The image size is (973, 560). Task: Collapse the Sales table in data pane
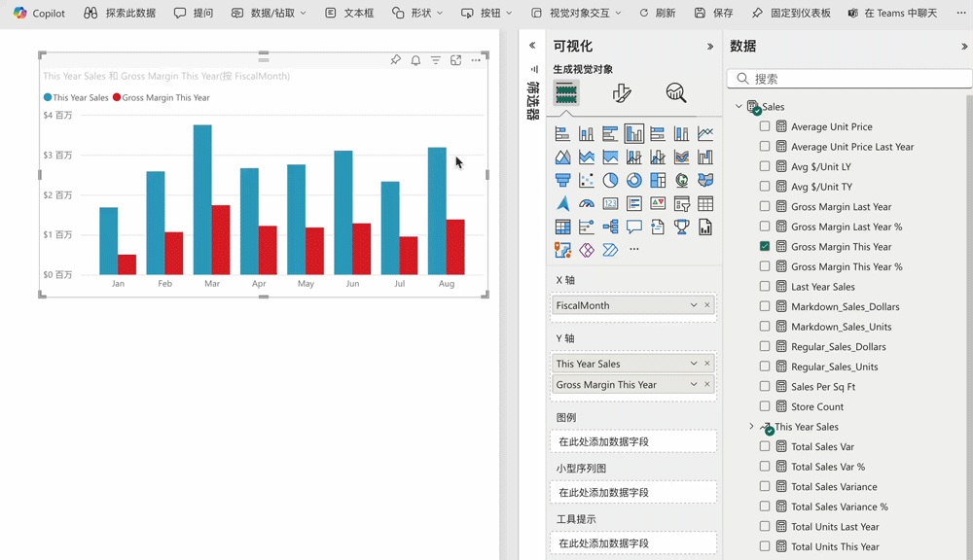pyautogui.click(x=739, y=107)
